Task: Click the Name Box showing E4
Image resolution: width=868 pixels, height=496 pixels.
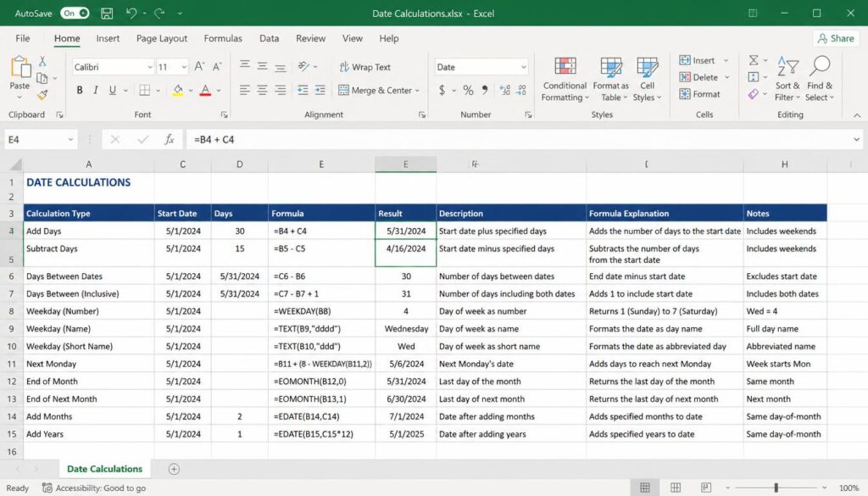Action: tap(40, 140)
